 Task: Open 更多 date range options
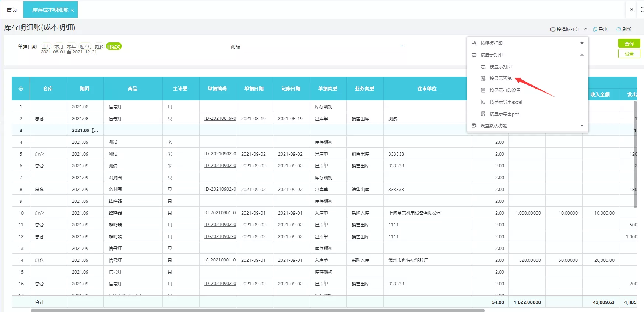(x=99, y=47)
